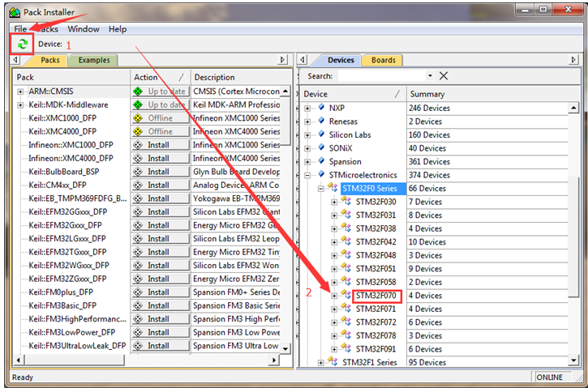Click the NXP vendor icon
This screenshot has height=388, width=588.
click(x=321, y=108)
